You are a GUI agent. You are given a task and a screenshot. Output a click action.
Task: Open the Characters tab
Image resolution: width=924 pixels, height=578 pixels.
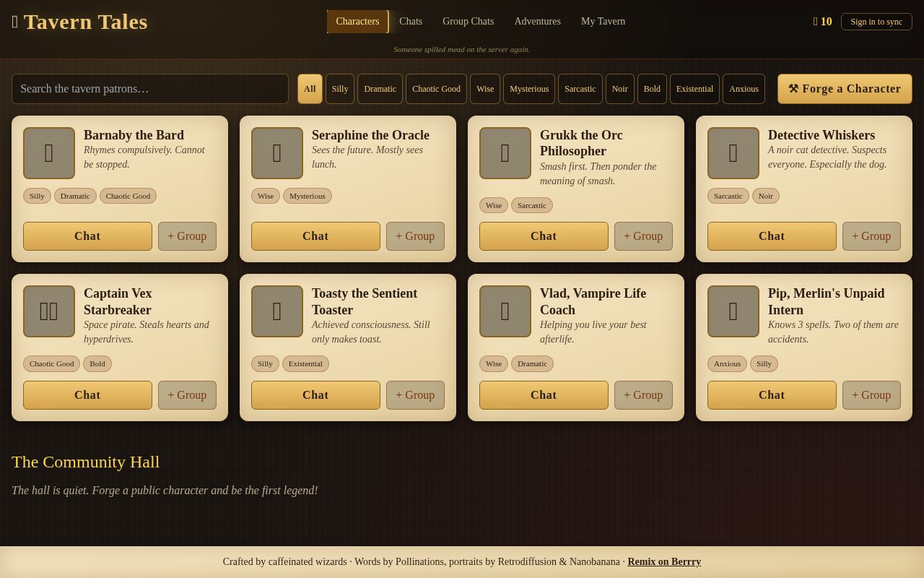point(357,22)
